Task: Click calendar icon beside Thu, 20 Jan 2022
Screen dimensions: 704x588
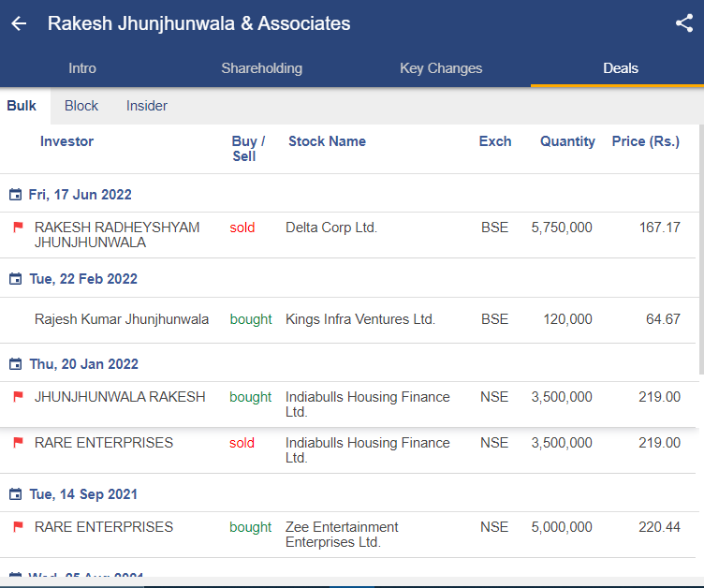Action: click(15, 364)
